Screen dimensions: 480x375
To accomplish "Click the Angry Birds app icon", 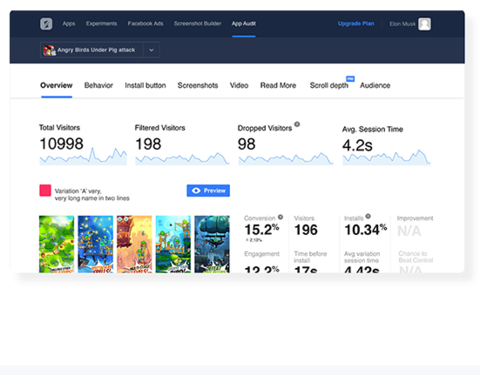I will pyautogui.click(x=49, y=50).
